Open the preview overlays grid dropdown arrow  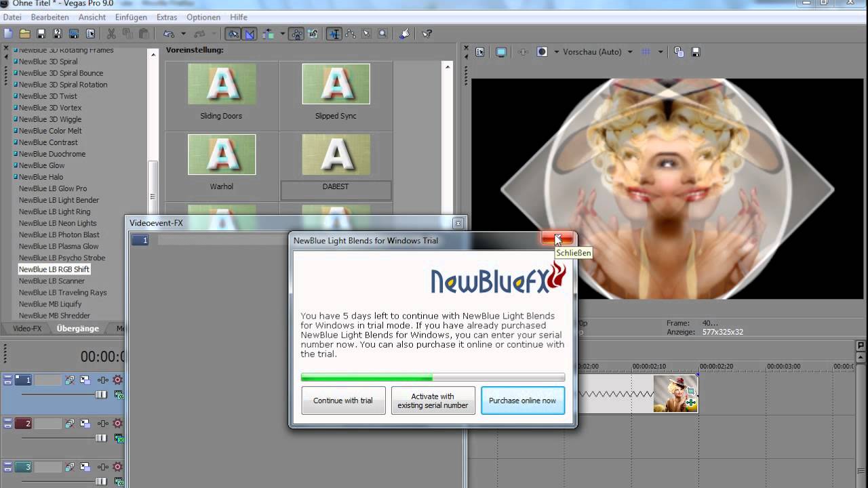coord(660,52)
